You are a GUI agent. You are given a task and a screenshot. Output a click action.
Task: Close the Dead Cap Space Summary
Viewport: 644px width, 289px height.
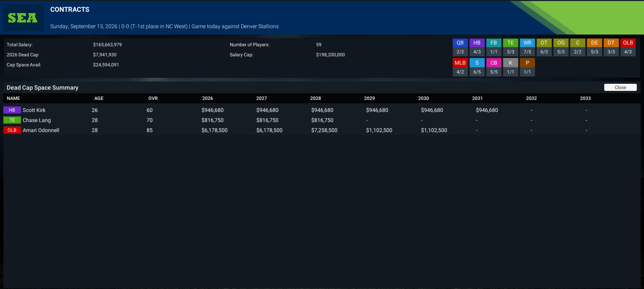click(620, 88)
